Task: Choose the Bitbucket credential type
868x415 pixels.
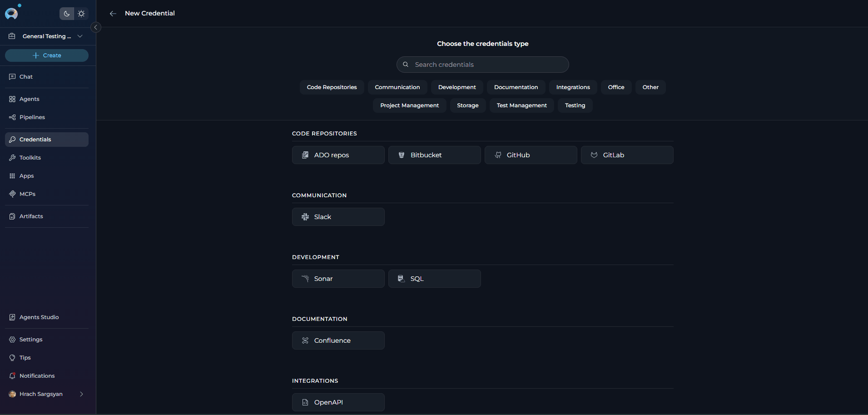Action: 435,155
